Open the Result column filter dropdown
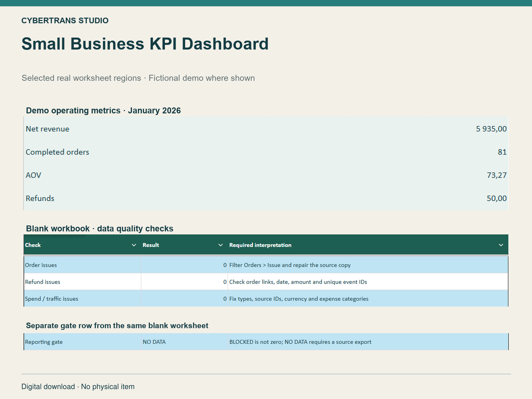The width and height of the screenshot is (532, 399). point(220,245)
